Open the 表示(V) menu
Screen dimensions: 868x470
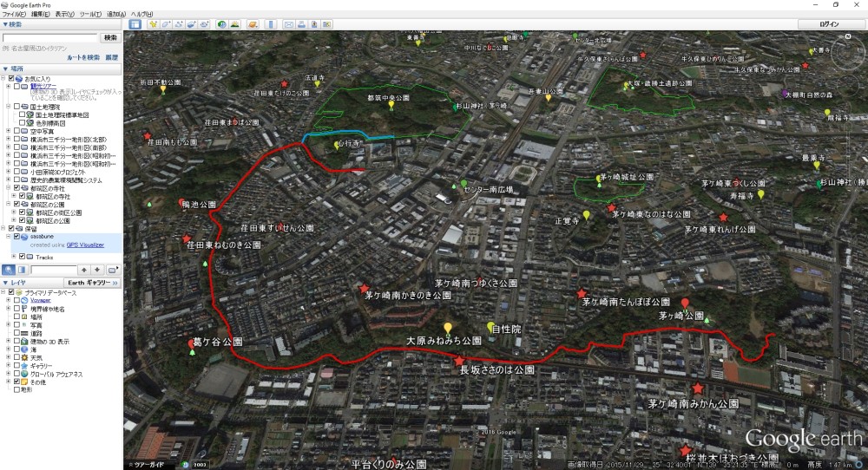click(x=64, y=15)
